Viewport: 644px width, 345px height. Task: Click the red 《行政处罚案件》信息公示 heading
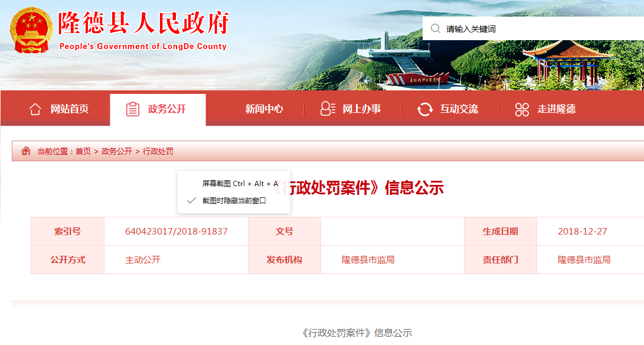tap(357, 188)
